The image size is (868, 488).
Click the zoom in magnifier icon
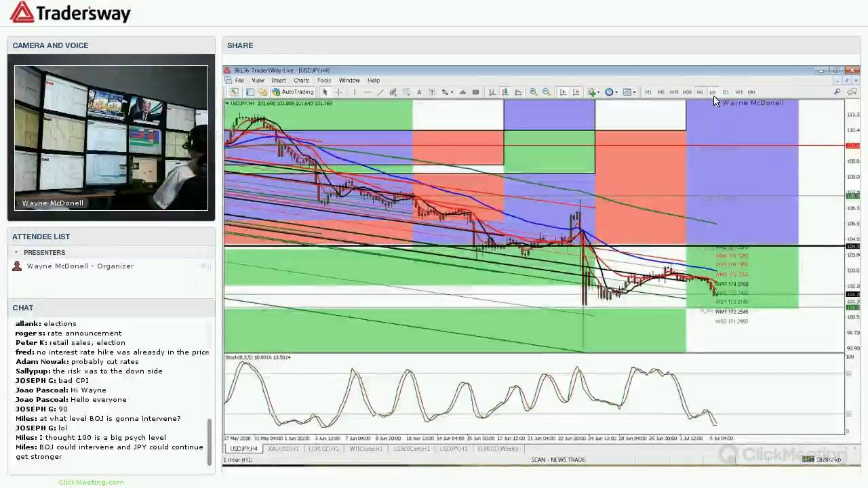(x=534, y=92)
